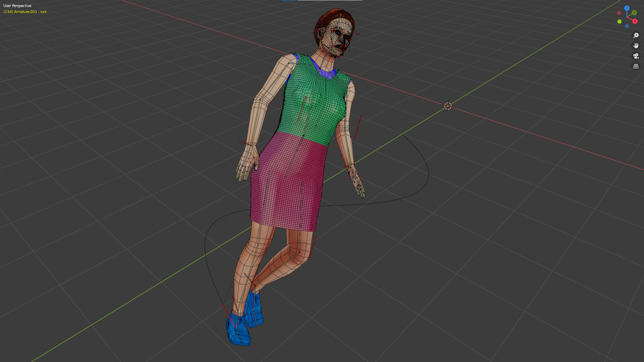
Task: Click the blue Z axis gizmo handle
Action: pyautogui.click(x=627, y=8)
